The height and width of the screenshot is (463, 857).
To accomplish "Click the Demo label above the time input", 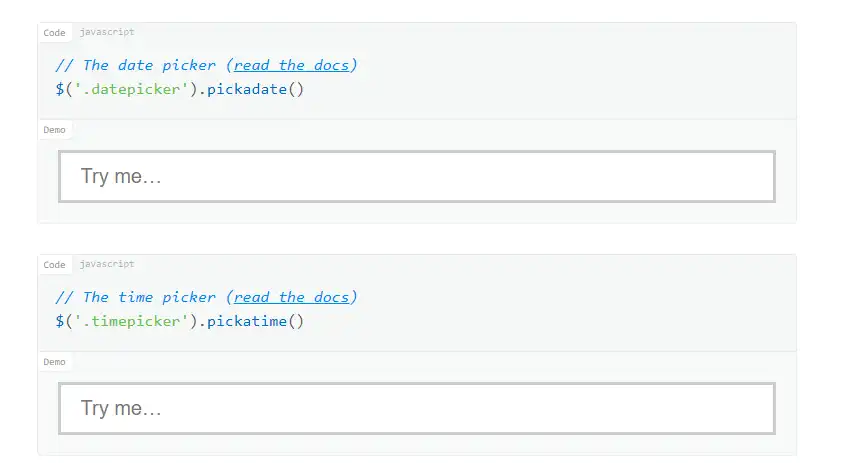I will [x=55, y=362].
